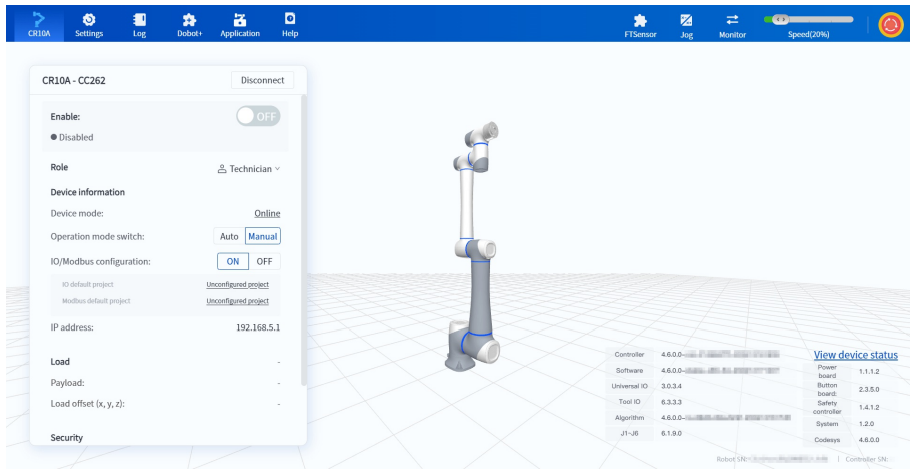Click the Safety controller version 1.4.1.2
The height and width of the screenshot is (469, 914).
[x=869, y=407]
